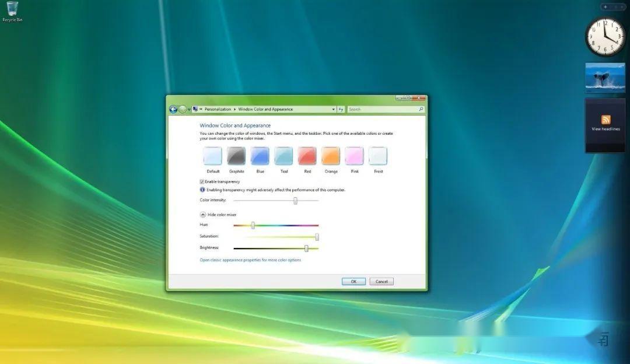Select the Blue color swatch
This screenshot has width=630, height=364.
click(260, 156)
